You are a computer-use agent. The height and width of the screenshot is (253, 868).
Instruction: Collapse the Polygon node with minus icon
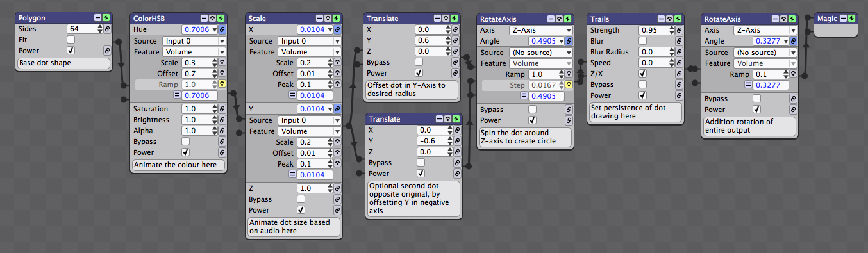tap(97, 19)
